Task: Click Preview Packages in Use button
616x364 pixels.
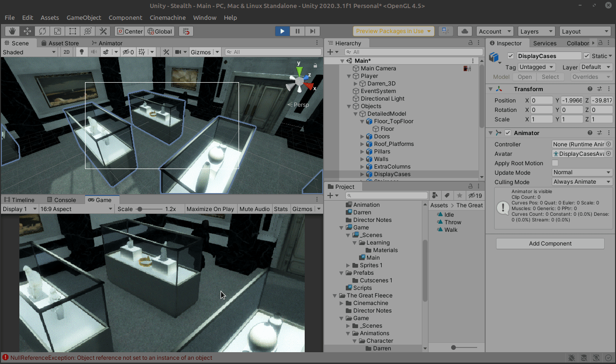Action: coord(393,31)
